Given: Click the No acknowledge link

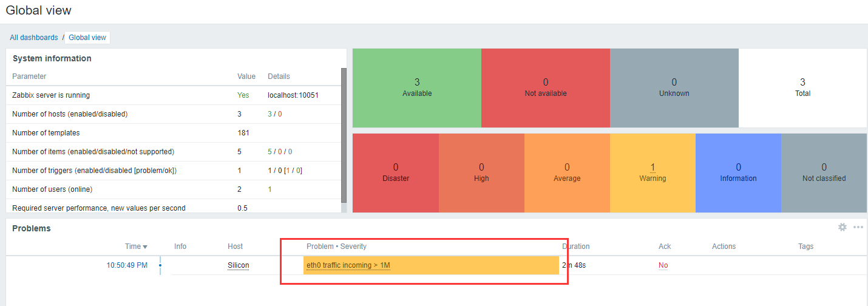Looking at the screenshot, I should (663, 265).
